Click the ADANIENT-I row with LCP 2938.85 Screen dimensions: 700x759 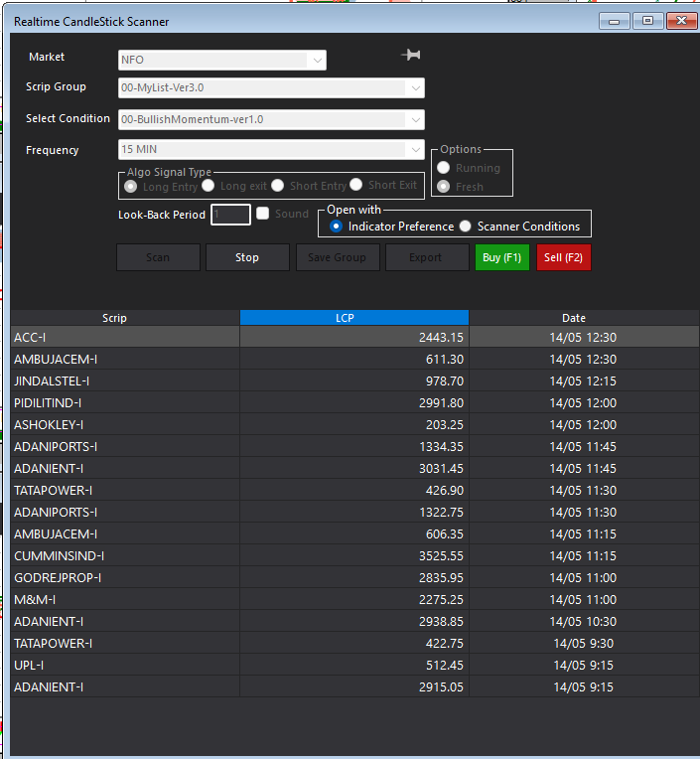click(x=355, y=621)
